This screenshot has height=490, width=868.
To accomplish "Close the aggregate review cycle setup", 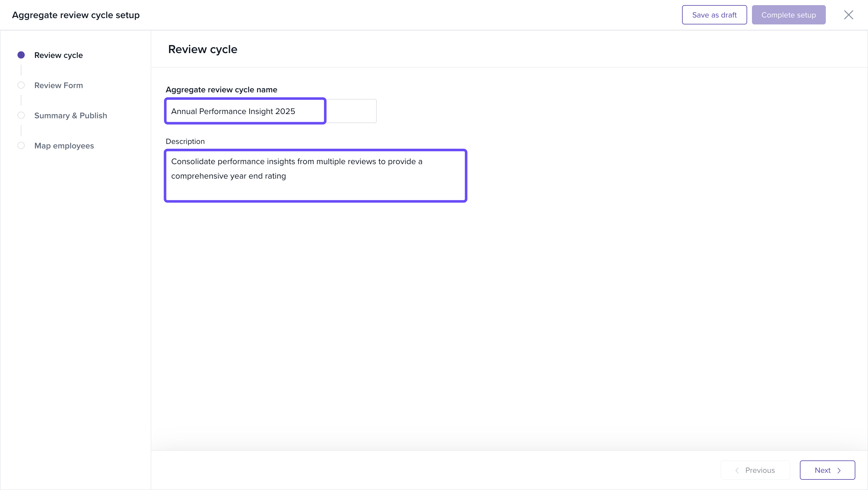I will [848, 15].
